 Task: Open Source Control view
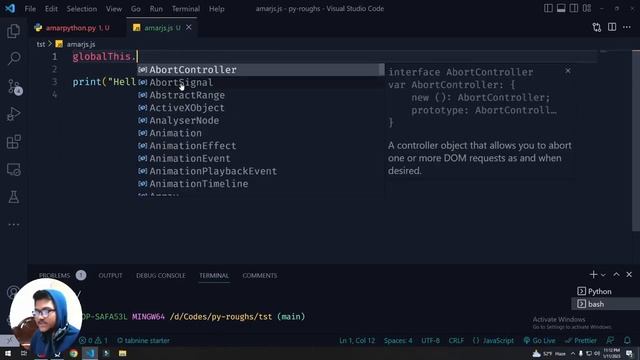[x=14, y=87]
